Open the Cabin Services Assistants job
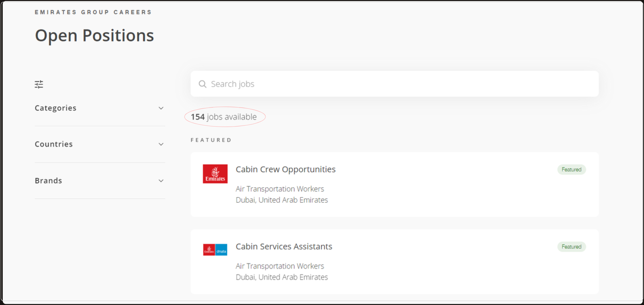The width and height of the screenshot is (644, 305). [284, 247]
